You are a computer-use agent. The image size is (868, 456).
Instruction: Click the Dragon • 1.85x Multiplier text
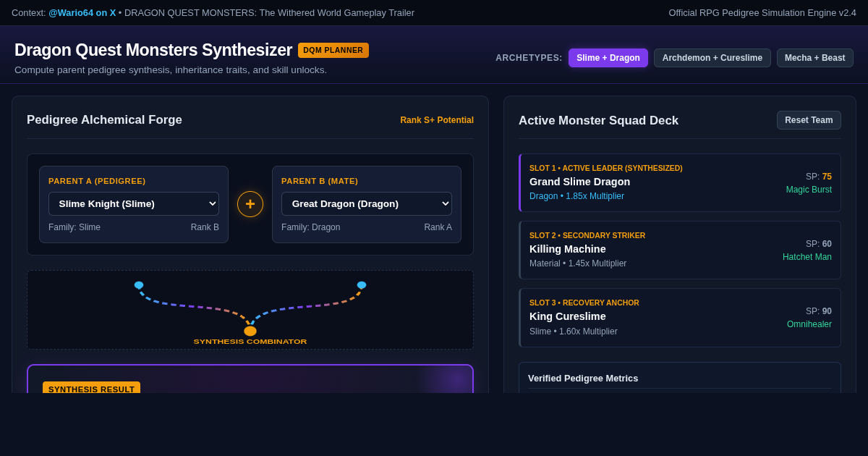pos(576,196)
